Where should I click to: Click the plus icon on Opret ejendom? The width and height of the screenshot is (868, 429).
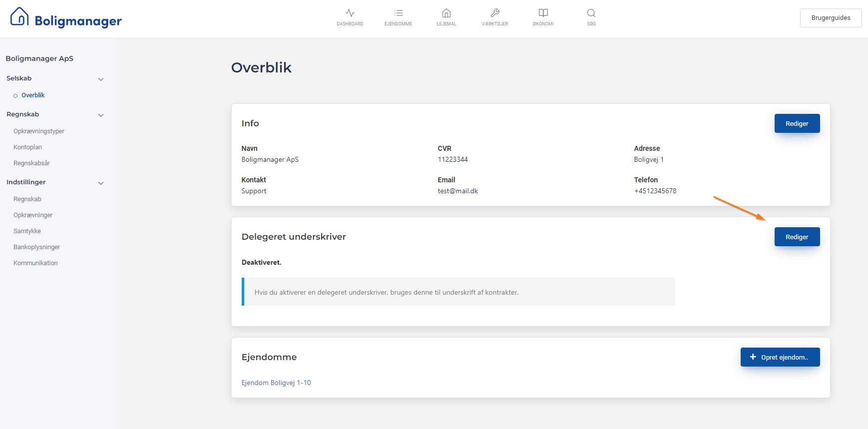[x=753, y=357]
